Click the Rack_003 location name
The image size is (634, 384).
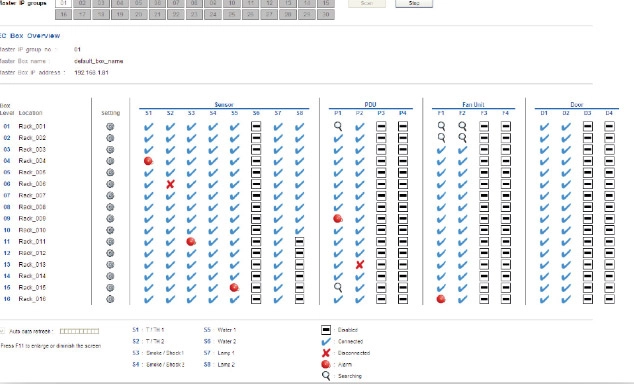pyautogui.click(x=32, y=150)
